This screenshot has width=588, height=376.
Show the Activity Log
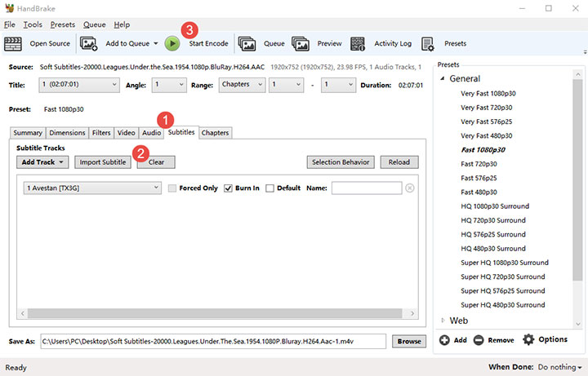[x=358, y=43]
